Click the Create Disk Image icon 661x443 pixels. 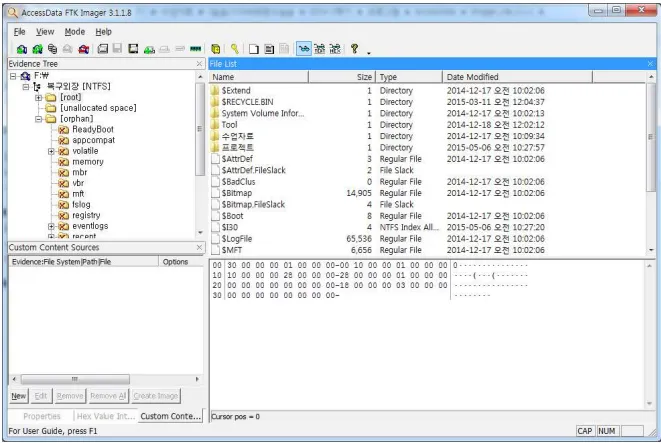[x=102, y=49]
